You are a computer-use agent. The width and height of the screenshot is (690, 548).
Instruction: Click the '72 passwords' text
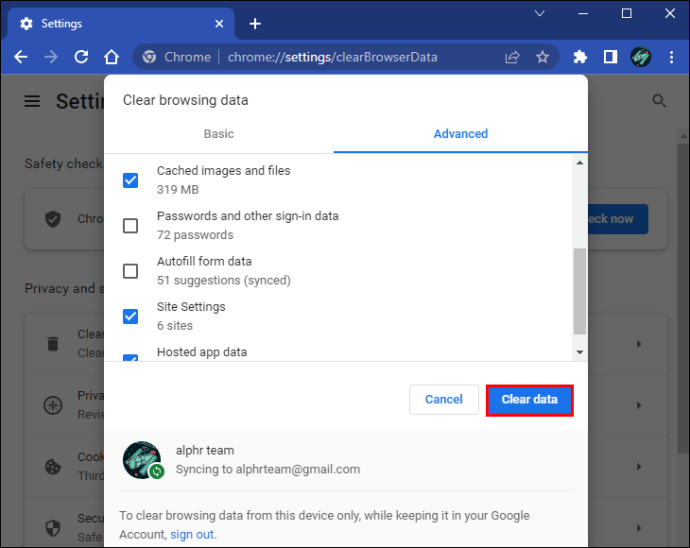(195, 235)
